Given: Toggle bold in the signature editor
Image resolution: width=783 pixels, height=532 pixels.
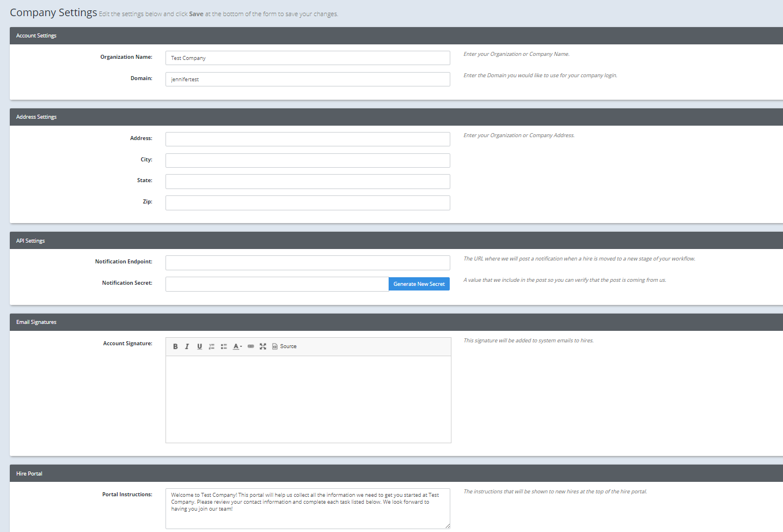Looking at the screenshot, I should point(175,346).
